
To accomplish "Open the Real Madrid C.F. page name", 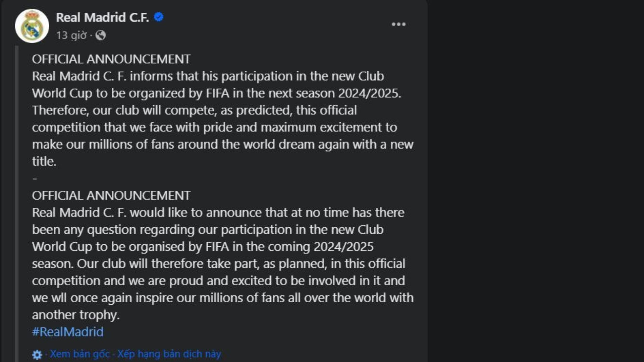I will coord(102,17).
